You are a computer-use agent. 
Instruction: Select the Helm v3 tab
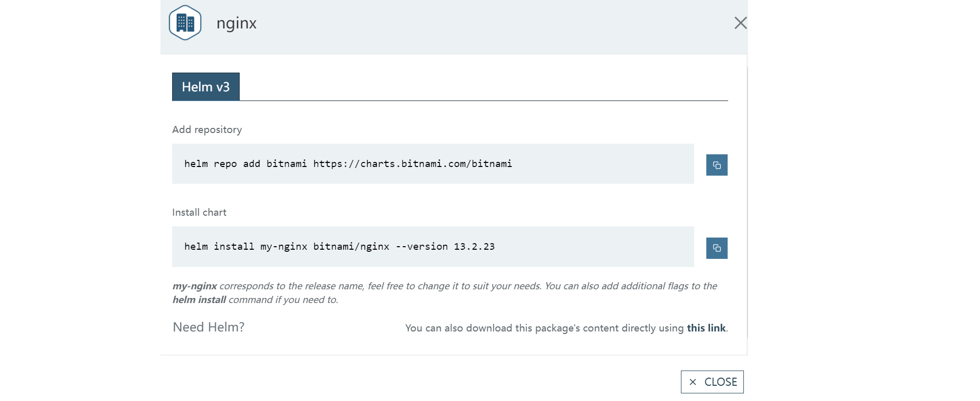point(206,87)
